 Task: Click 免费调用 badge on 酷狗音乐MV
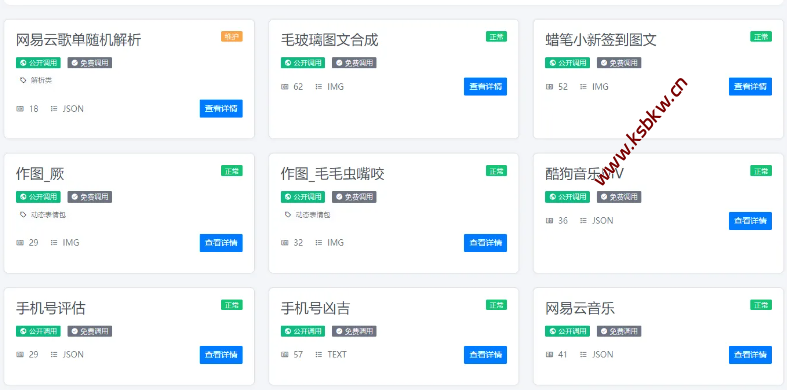point(619,197)
